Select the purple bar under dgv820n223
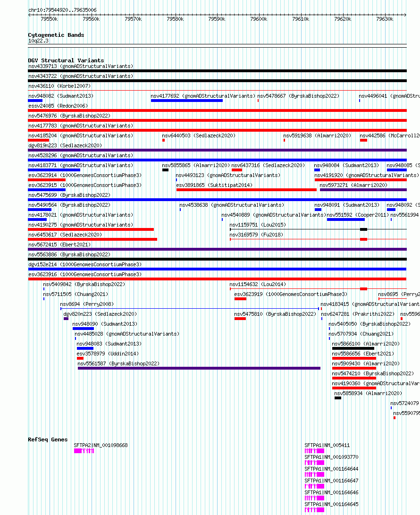420x515 pixels. 66,319
